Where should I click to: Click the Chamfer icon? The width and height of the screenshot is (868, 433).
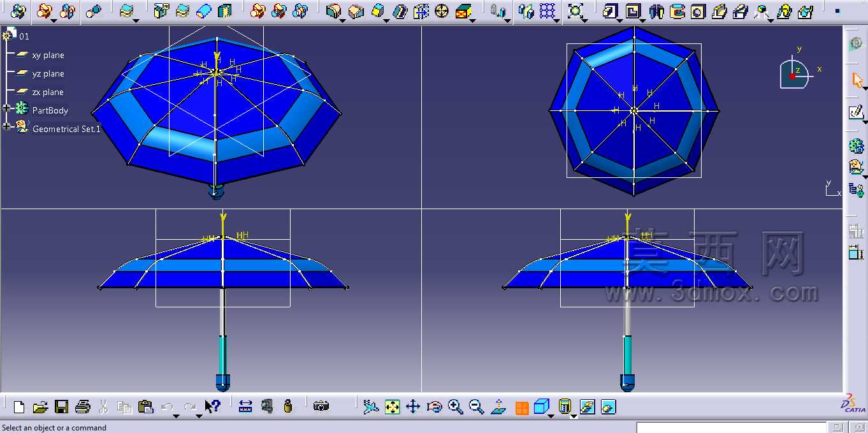click(356, 11)
